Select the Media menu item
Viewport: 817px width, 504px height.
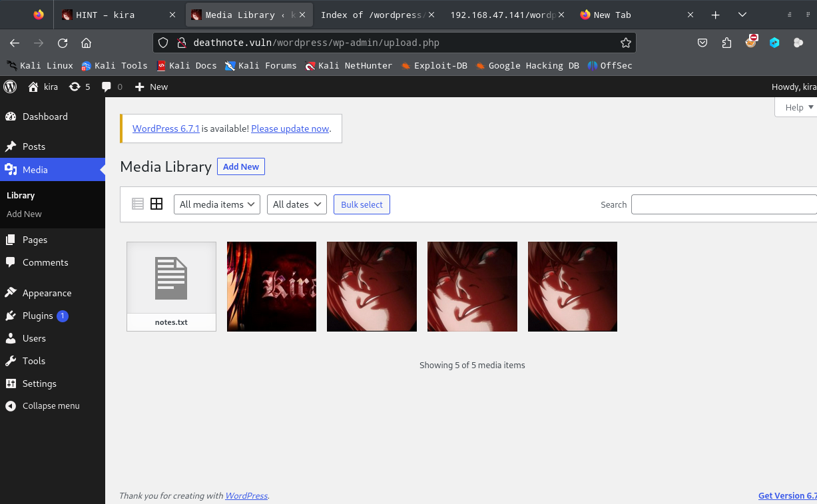[x=53, y=170]
